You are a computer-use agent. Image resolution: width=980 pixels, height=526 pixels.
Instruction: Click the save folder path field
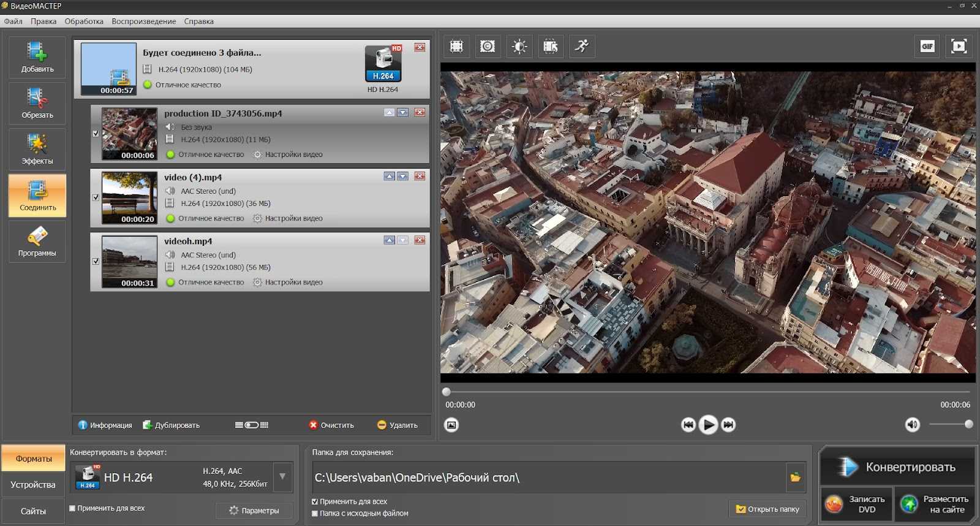tap(549, 478)
